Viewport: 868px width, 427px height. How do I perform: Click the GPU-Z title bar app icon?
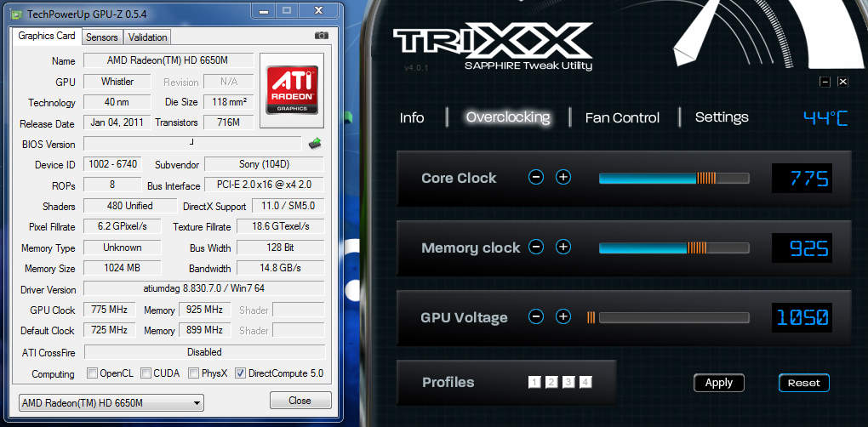tap(17, 14)
